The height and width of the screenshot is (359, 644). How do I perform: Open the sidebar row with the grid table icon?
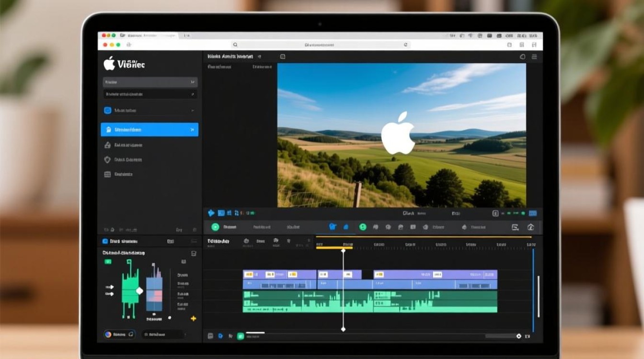(150, 174)
